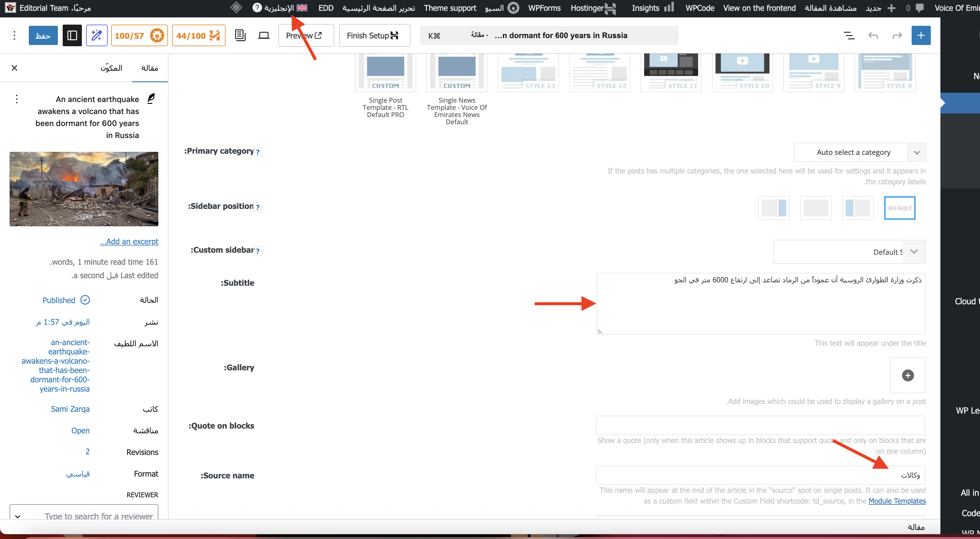The image size is (980, 539).
Task: Choose the STYLE 9 post template
Action: pyautogui.click(x=814, y=72)
